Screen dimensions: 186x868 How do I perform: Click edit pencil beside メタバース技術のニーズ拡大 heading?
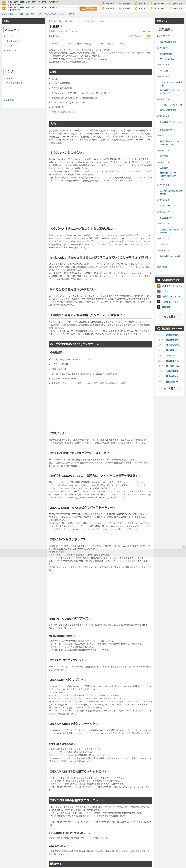point(115,229)
